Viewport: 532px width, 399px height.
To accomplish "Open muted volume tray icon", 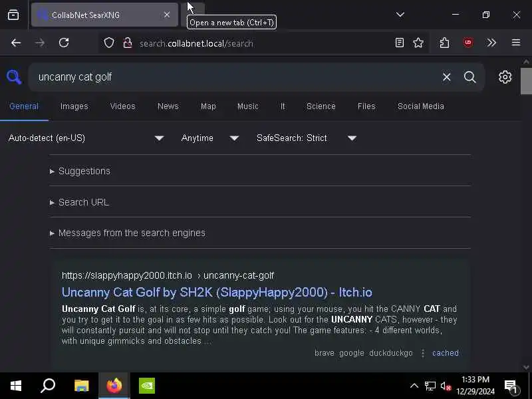I will (x=446, y=386).
